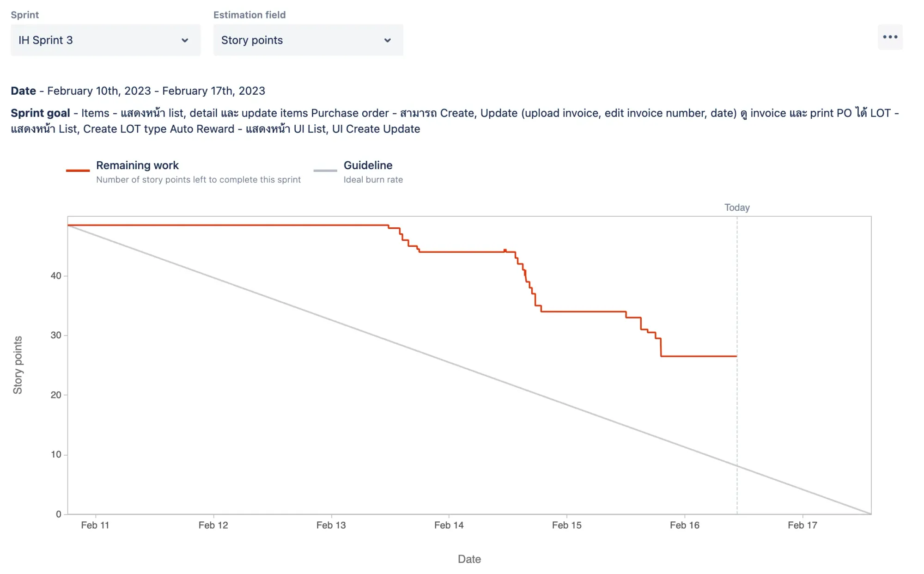The image size is (924, 574).
Task: Click the Feb 11 date axis label
Action: point(95,525)
